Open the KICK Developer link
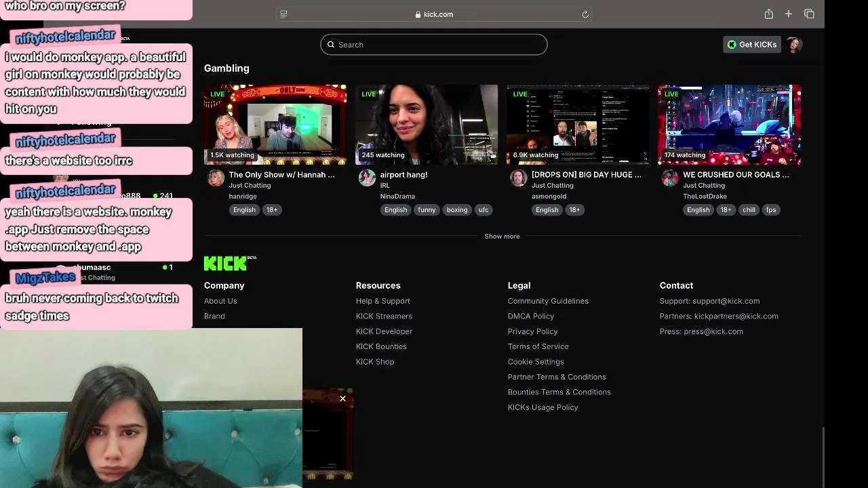Image resolution: width=868 pixels, height=488 pixels. tap(384, 331)
